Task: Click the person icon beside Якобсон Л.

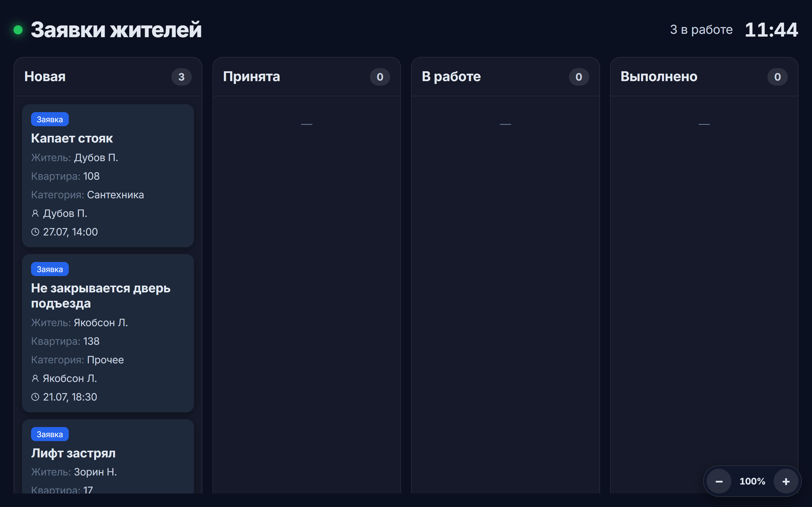Action: point(35,378)
